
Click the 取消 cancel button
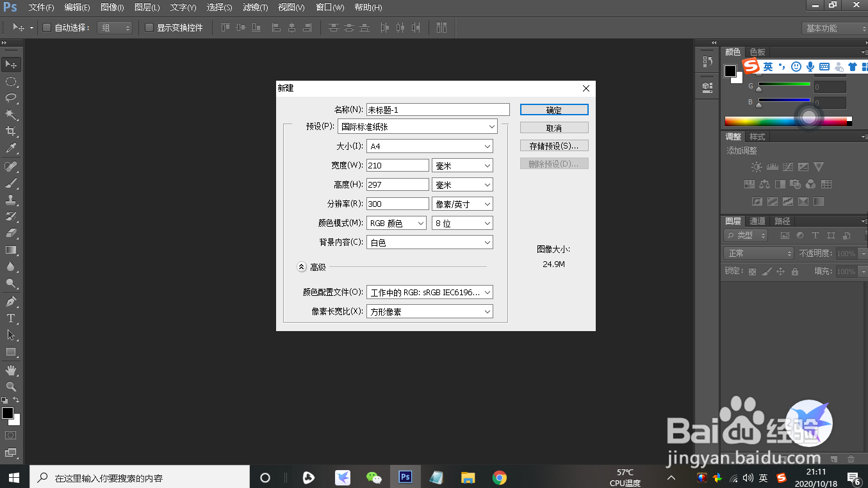(554, 128)
